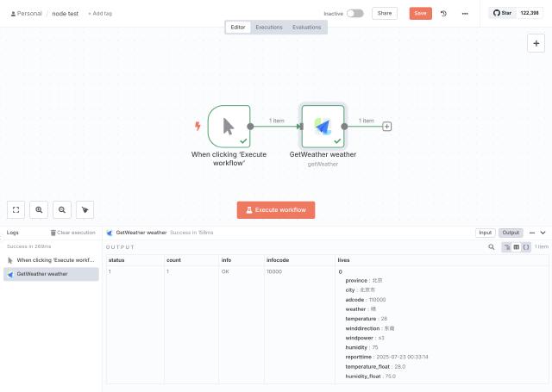Search the output data with magnifier icon
The height and width of the screenshot is (392, 552).
(x=492, y=247)
